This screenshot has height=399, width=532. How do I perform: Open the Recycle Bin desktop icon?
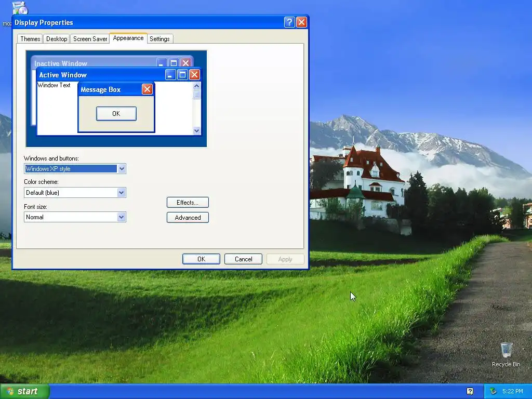point(506,354)
